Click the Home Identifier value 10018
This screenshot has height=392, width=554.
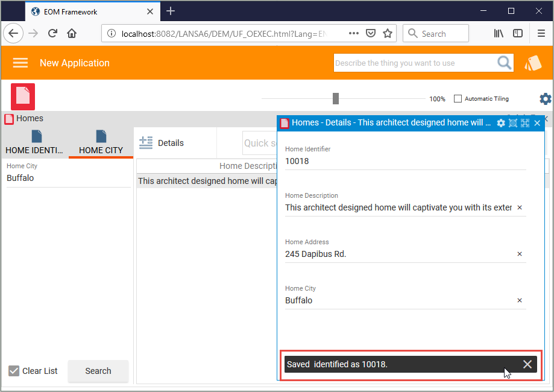pos(297,161)
